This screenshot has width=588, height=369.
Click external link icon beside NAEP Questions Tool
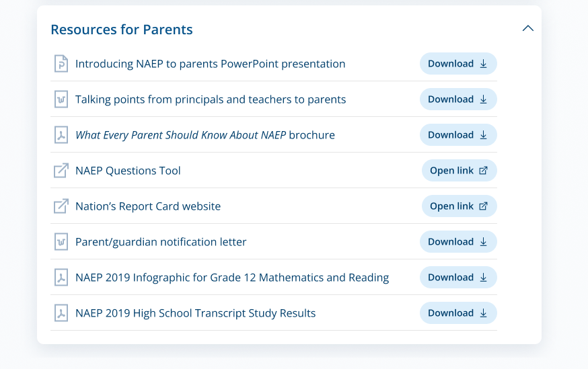61,171
